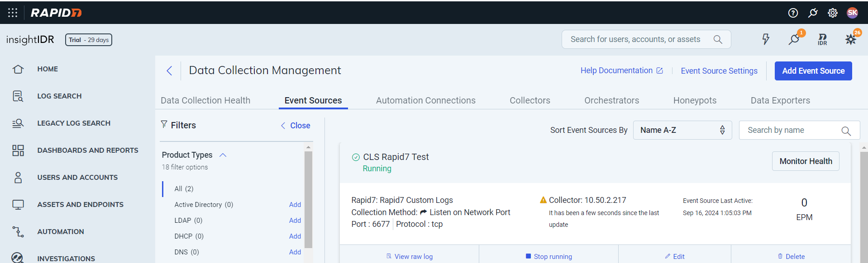Delete the CLS Rapid7 Test event source
Screen dimensions: 868x263
[791, 256]
